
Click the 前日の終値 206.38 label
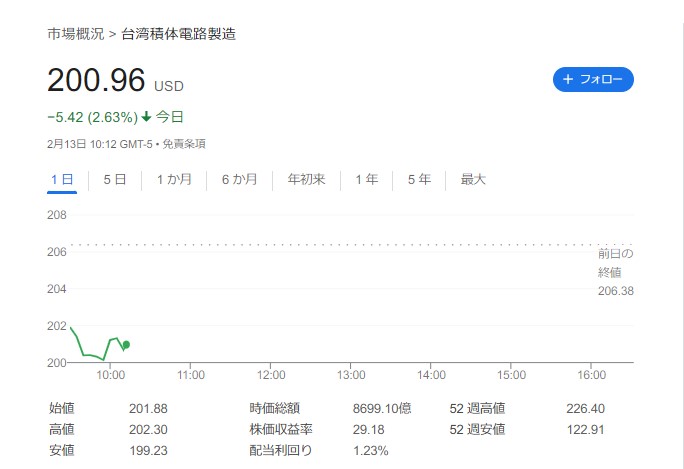(x=616, y=272)
